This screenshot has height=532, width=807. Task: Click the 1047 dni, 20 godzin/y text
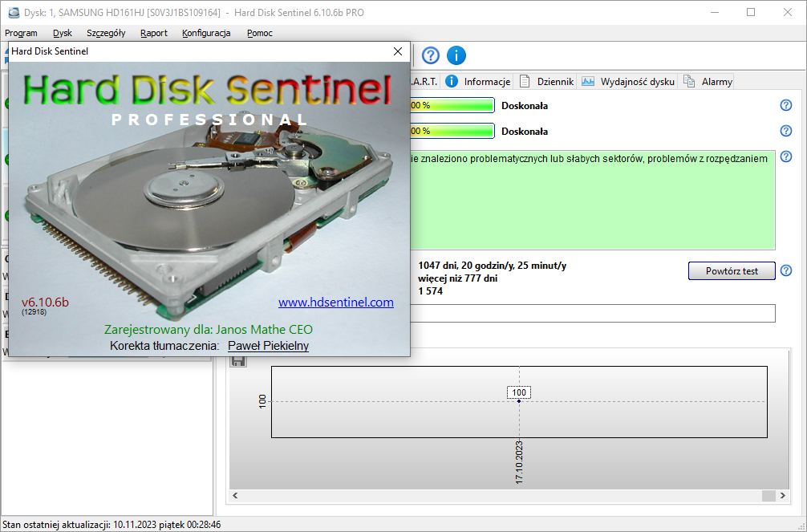[x=492, y=266]
